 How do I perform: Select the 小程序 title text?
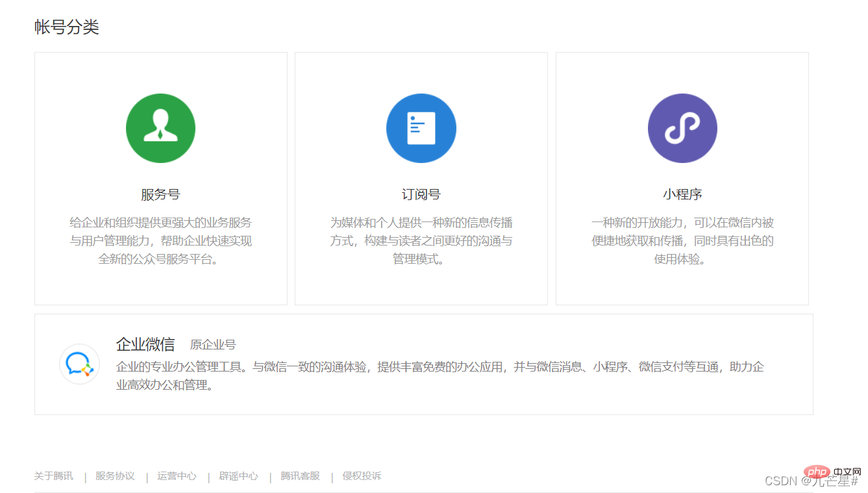(x=682, y=194)
